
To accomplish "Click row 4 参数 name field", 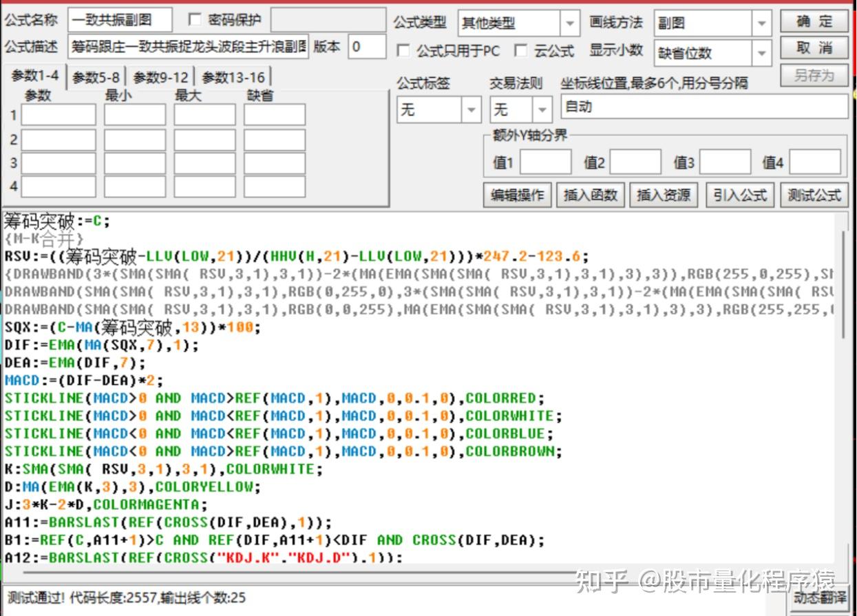I will pos(59,187).
